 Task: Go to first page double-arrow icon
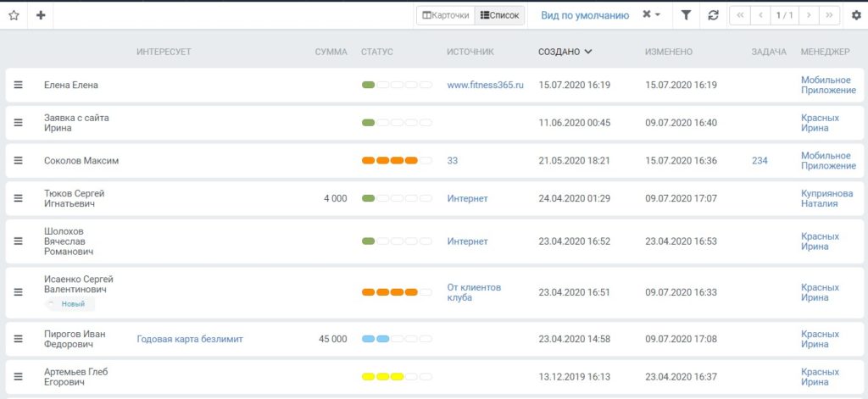click(x=740, y=15)
